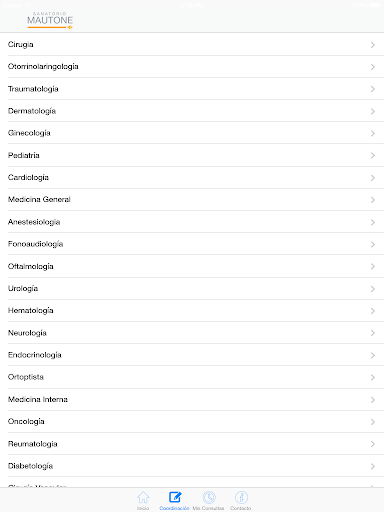The width and height of the screenshot is (384, 512).
Task: Select the Coordinación edit icon
Action: [175, 497]
